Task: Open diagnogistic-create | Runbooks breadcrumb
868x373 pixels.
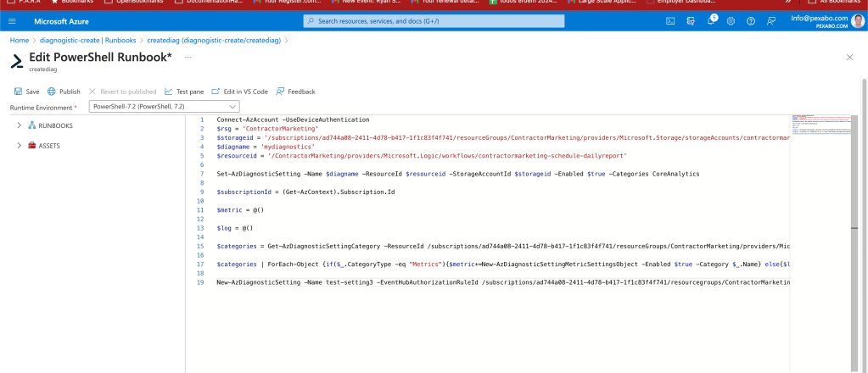Action: pyautogui.click(x=88, y=41)
